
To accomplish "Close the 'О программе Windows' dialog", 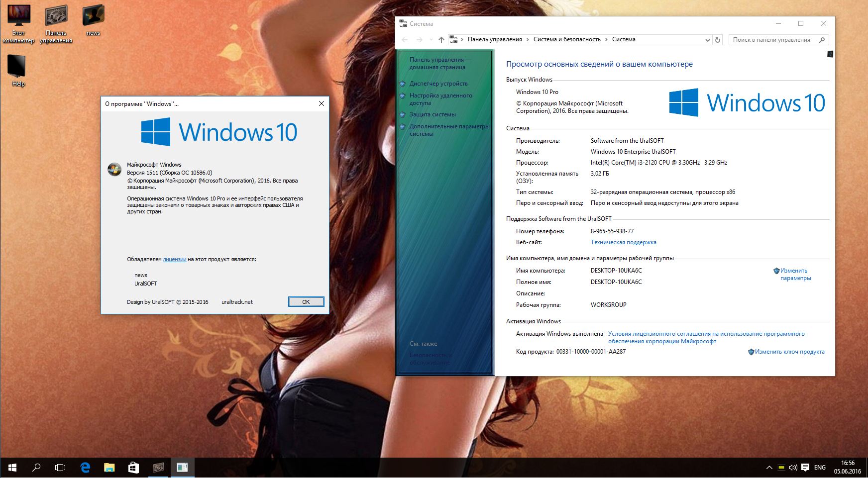I will tap(322, 103).
